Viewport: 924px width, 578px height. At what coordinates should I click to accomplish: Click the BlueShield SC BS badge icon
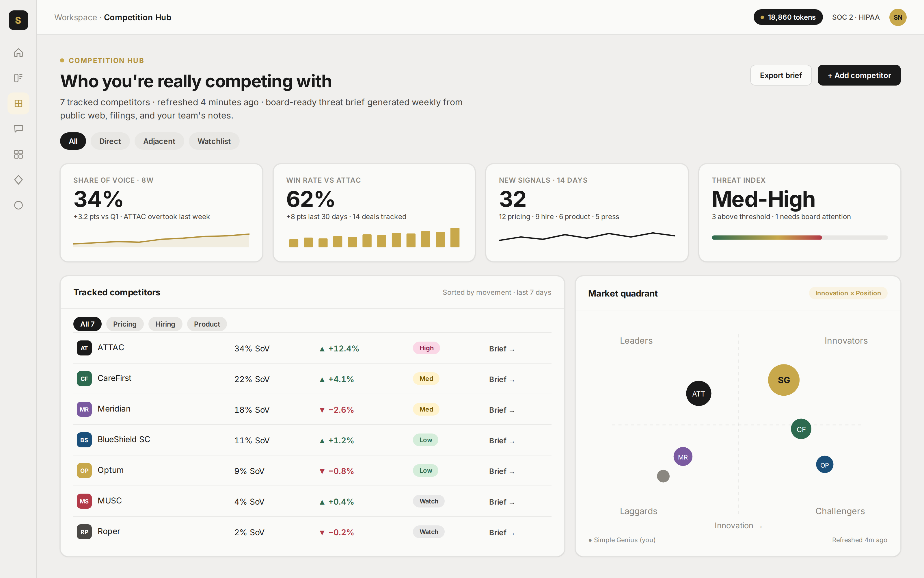(84, 440)
